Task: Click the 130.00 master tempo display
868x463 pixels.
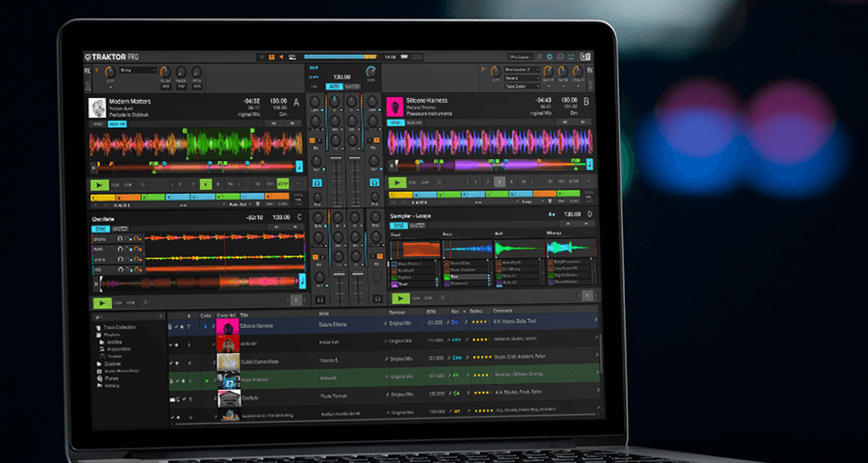Action: 341,76
